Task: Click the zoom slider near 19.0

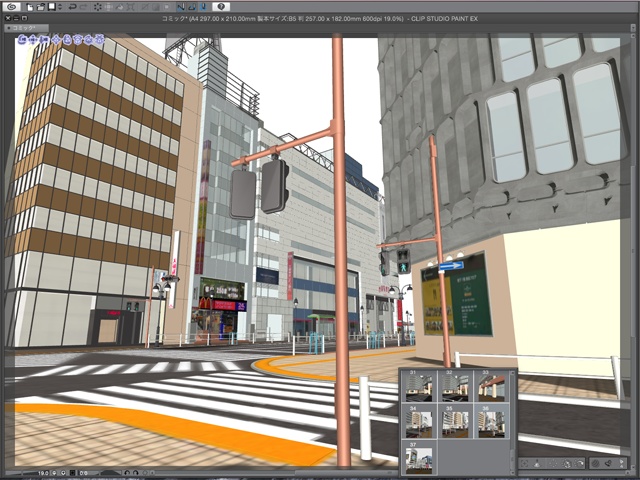Action: [x=25, y=473]
